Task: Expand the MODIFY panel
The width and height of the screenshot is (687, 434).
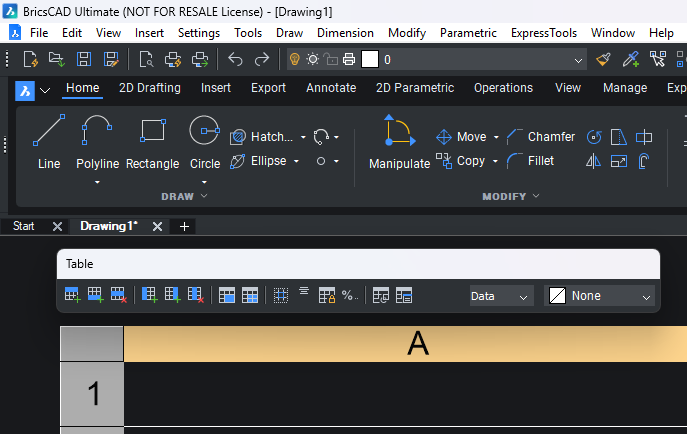Action: (511, 196)
